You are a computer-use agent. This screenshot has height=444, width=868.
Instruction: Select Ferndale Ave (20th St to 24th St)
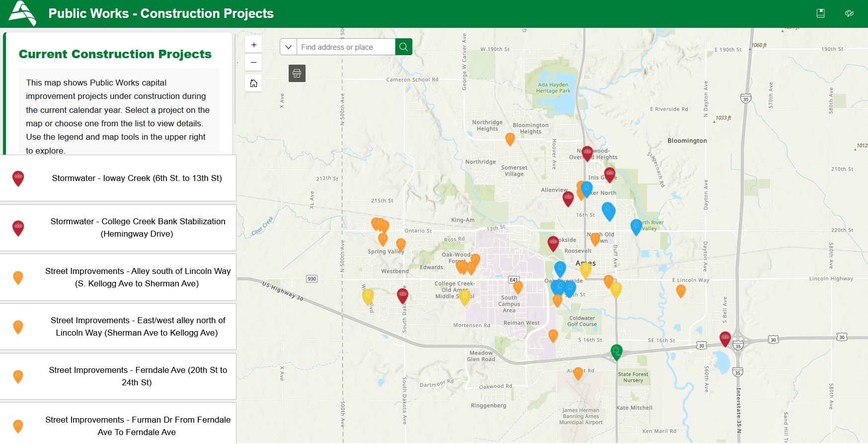118,376
